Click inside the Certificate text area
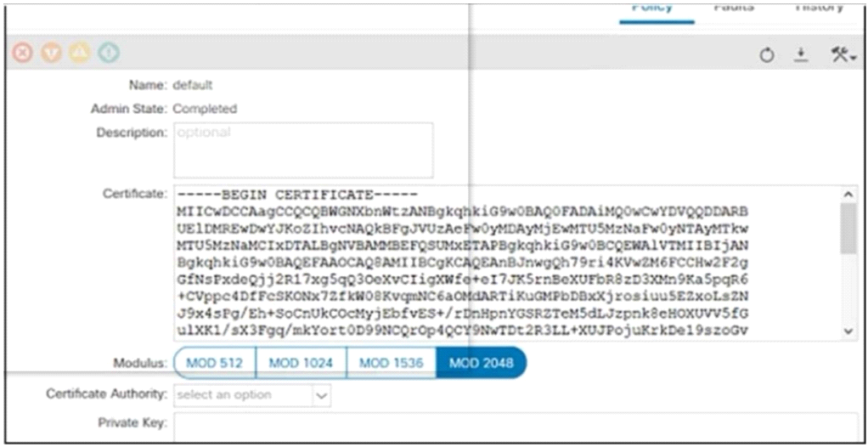Screen dimensions: 868x447 506,263
